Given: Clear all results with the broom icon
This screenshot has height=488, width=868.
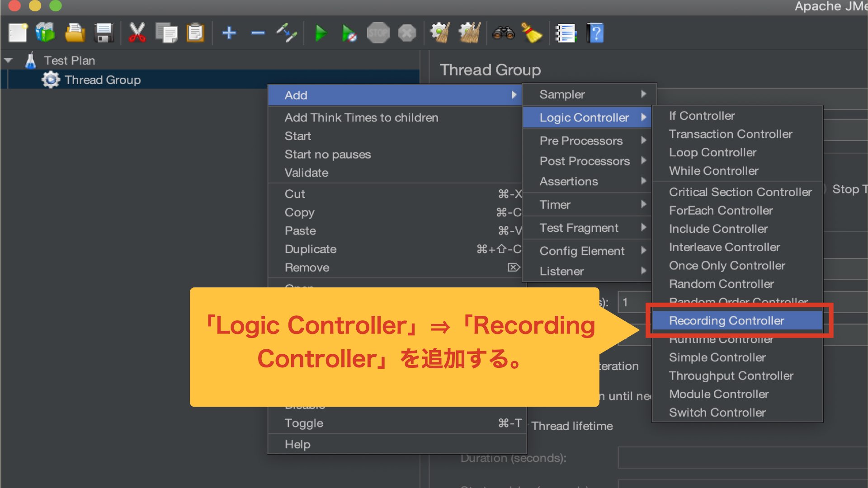Looking at the screenshot, I should 533,32.
